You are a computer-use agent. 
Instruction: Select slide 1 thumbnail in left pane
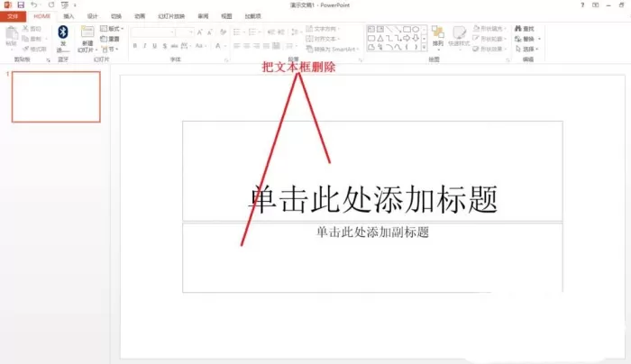coord(56,97)
